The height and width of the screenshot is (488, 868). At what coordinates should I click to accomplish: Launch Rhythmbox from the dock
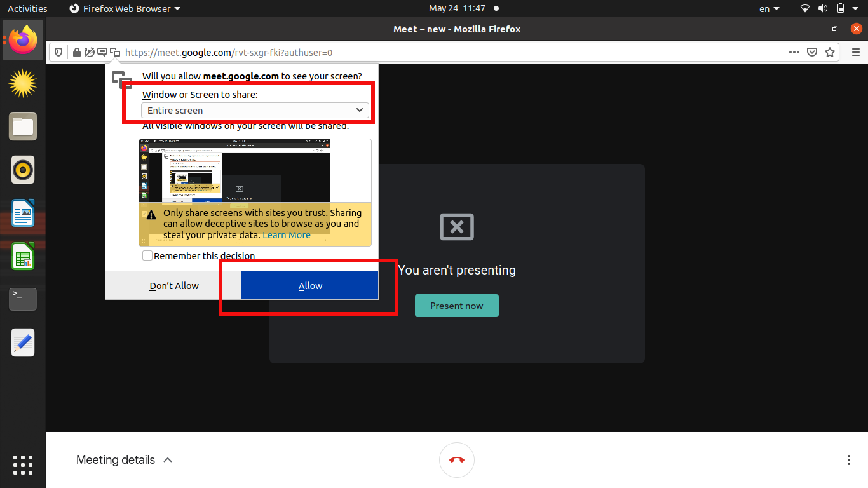pos(23,170)
